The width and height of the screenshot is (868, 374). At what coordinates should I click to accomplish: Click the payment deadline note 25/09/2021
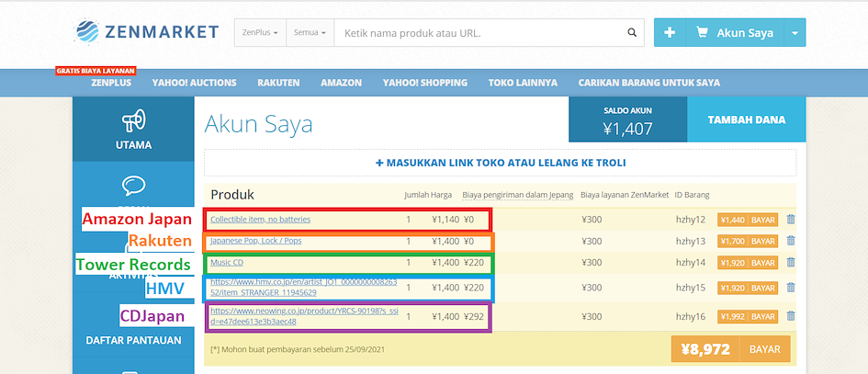(x=298, y=349)
